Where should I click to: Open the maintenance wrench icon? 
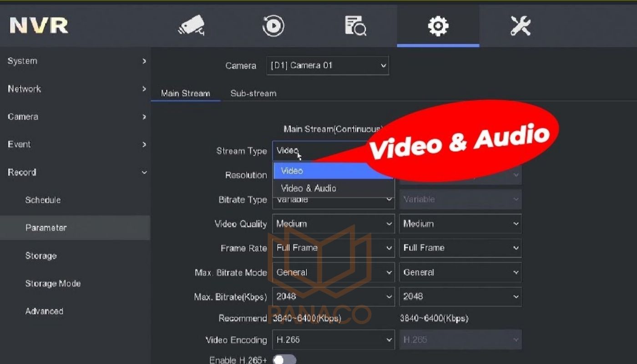point(520,26)
